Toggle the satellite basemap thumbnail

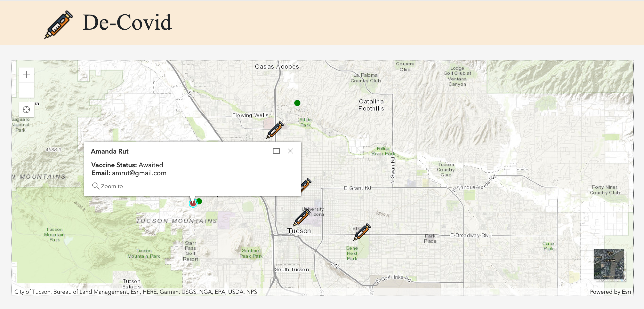608,264
